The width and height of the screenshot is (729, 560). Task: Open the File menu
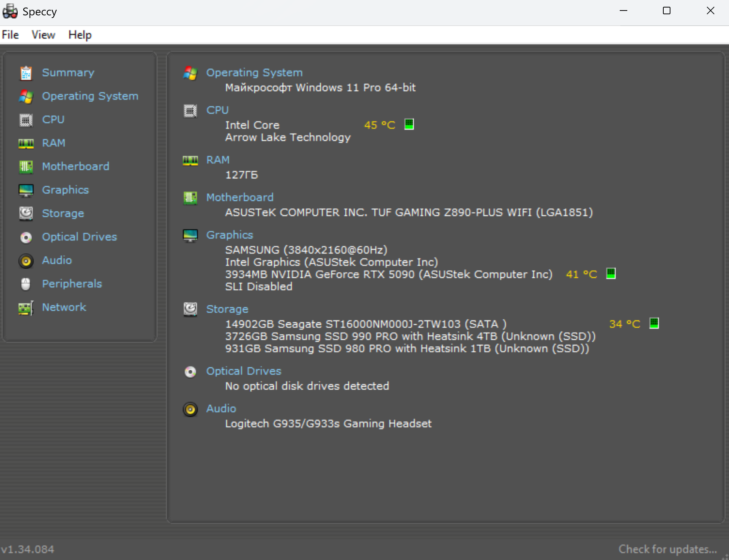tap(11, 35)
